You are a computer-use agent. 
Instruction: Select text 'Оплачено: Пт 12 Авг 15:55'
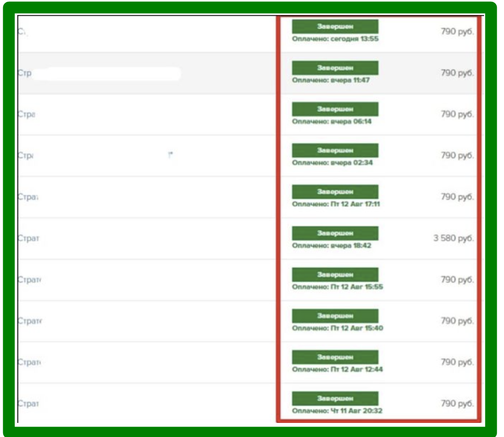[x=337, y=287]
